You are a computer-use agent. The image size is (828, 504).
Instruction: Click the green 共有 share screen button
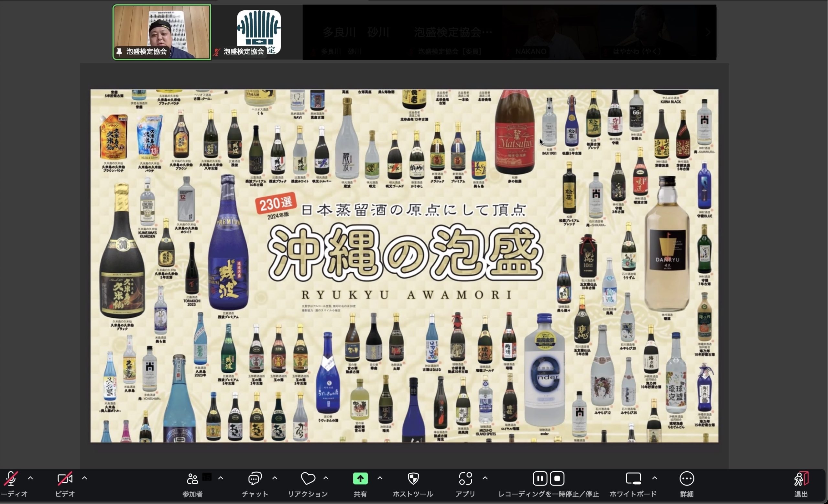[360, 478]
